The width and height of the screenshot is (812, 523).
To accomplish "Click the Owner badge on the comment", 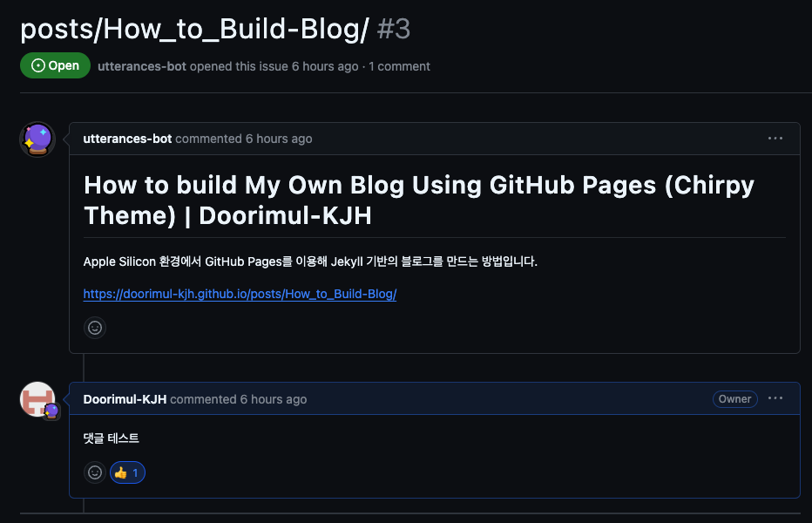I will [734, 398].
